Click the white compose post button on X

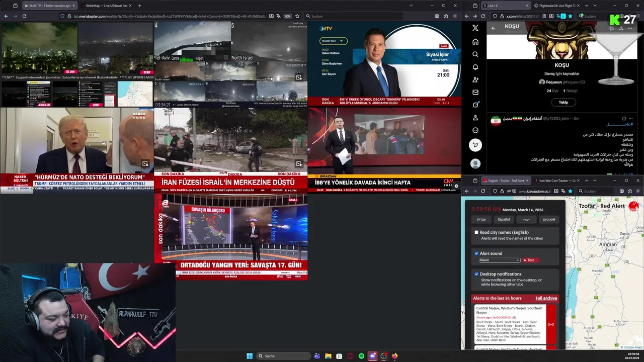coord(475,145)
